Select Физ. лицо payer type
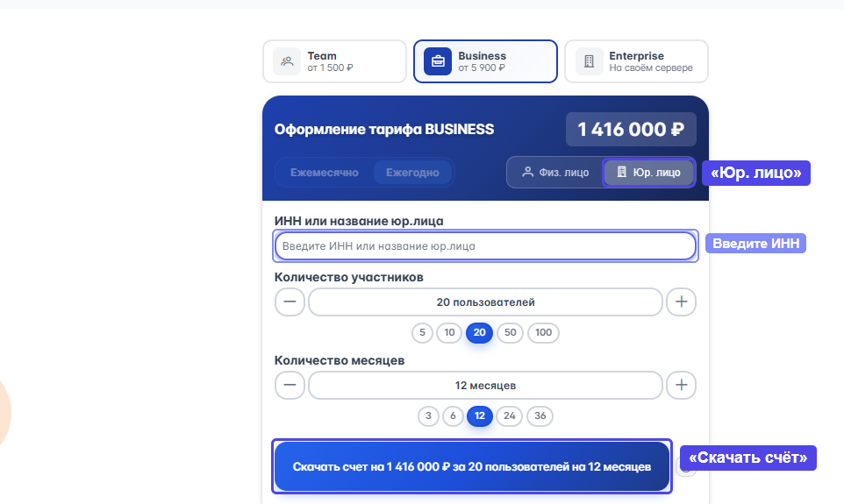 [x=555, y=173]
